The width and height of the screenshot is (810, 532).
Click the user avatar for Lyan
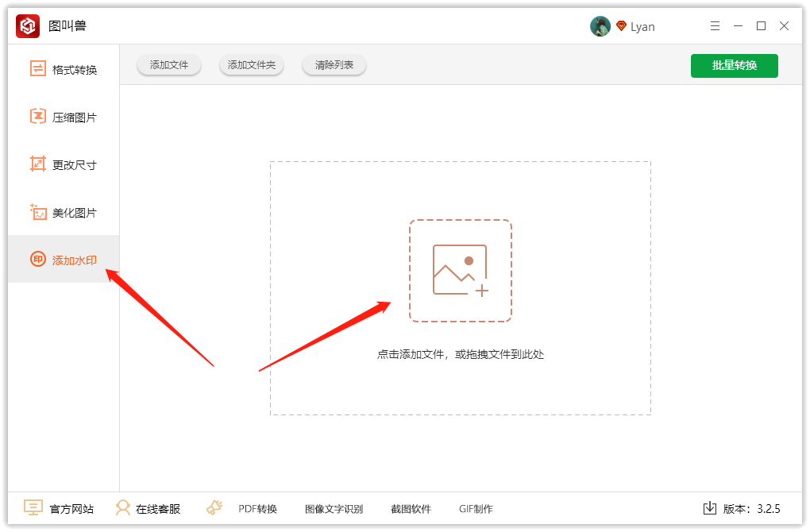[600, 25]
